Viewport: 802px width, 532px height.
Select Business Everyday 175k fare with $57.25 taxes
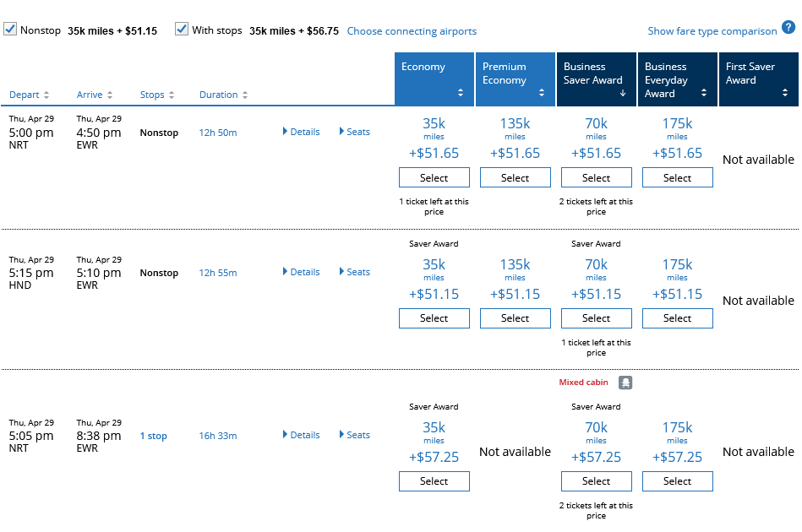tap(678, 480)
